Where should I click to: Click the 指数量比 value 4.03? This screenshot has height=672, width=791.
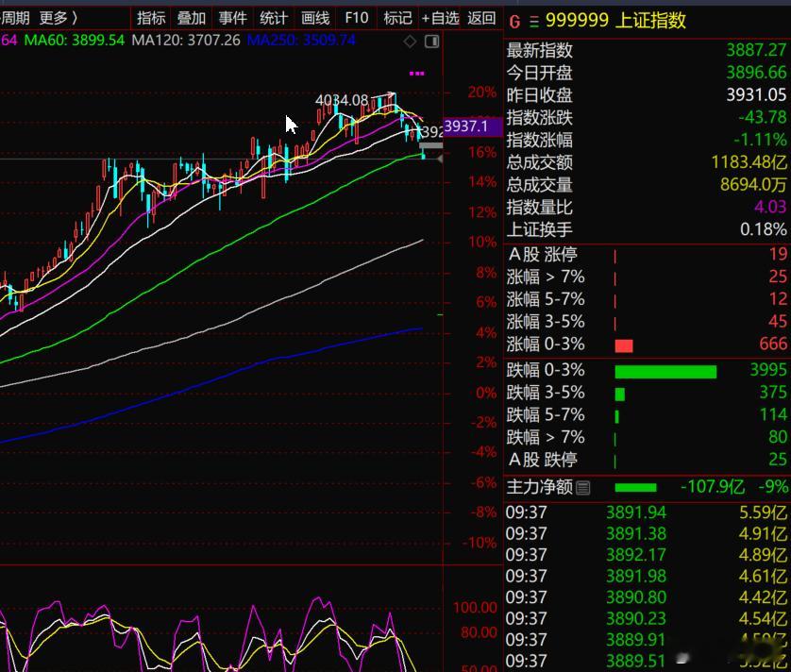tap(770, 207)
